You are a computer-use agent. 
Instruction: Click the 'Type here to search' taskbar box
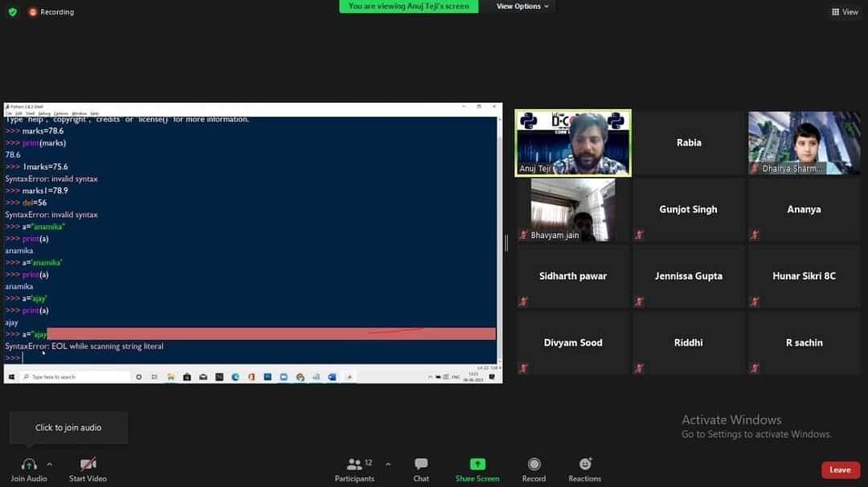[76, 377]
